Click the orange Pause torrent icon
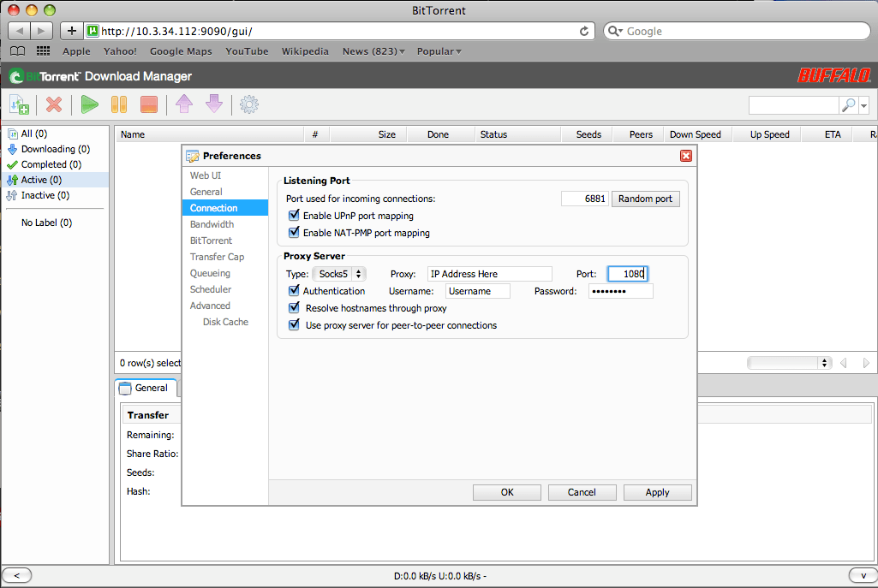The height and width of the screenshot is (588, 878). pyautogui.click(x=119, y=104)
